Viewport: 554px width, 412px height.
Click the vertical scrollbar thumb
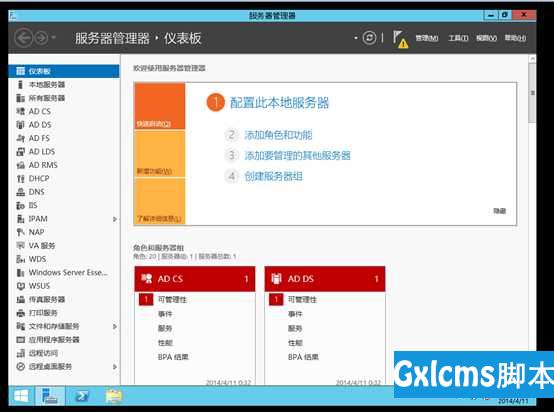(532, 93)
